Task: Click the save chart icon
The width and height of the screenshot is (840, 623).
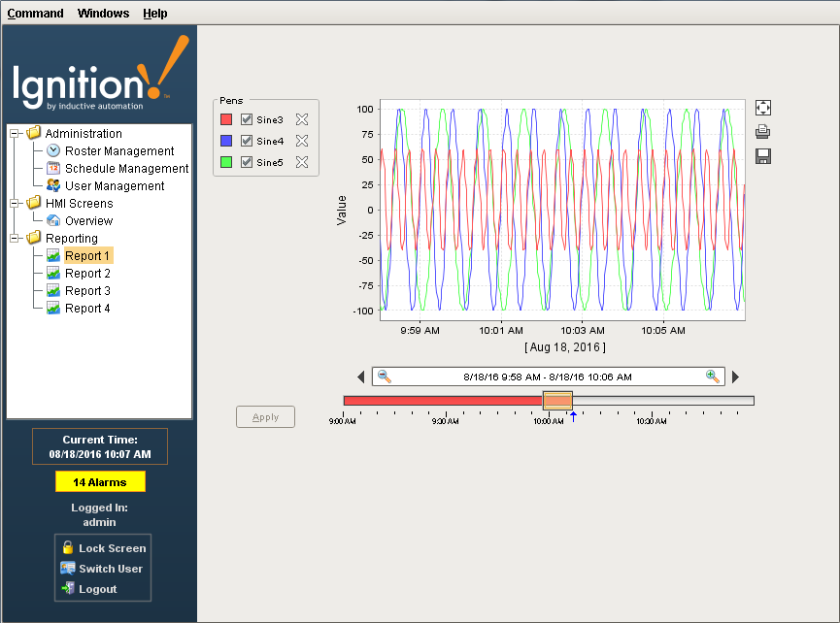Action: [x=763, y=156]
